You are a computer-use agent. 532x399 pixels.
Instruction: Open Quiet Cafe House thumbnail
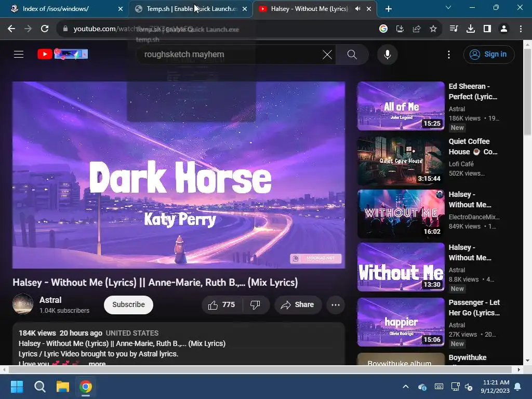pyautogui.click(x=401, y=161)
